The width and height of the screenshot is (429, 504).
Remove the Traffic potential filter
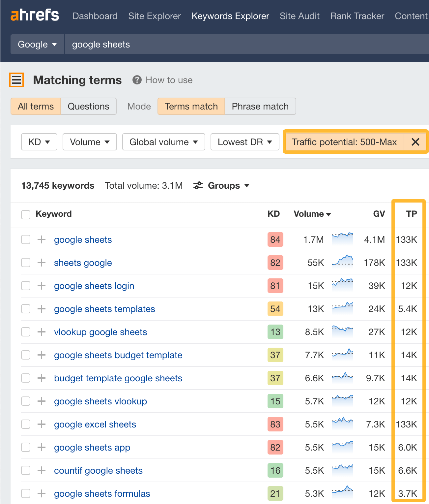(415, 142)
